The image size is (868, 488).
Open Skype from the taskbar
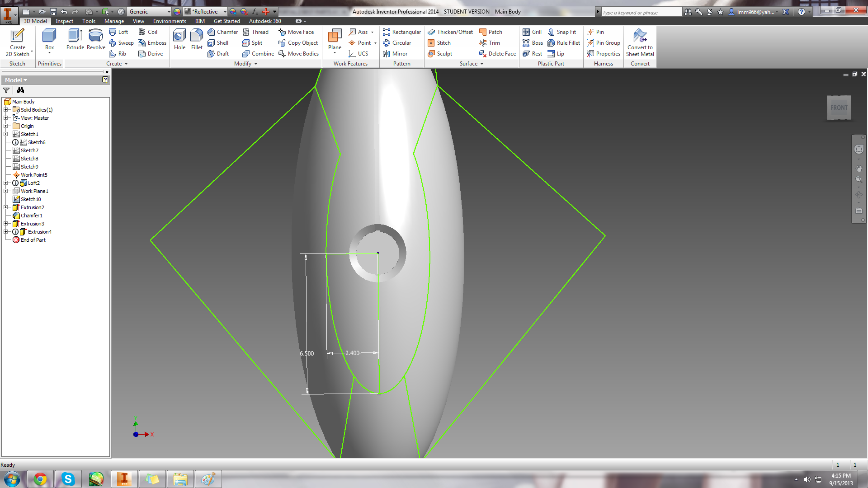pyautogui.click(x=68, y=479)
